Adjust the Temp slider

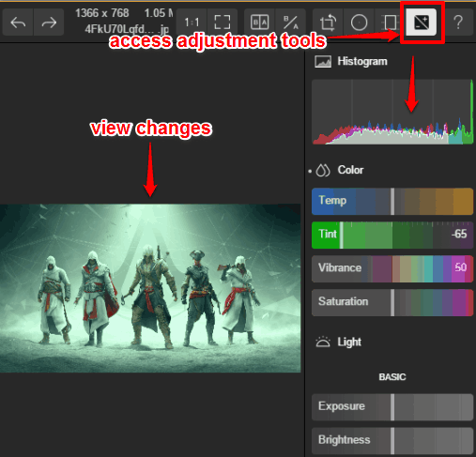coord(392,202)
